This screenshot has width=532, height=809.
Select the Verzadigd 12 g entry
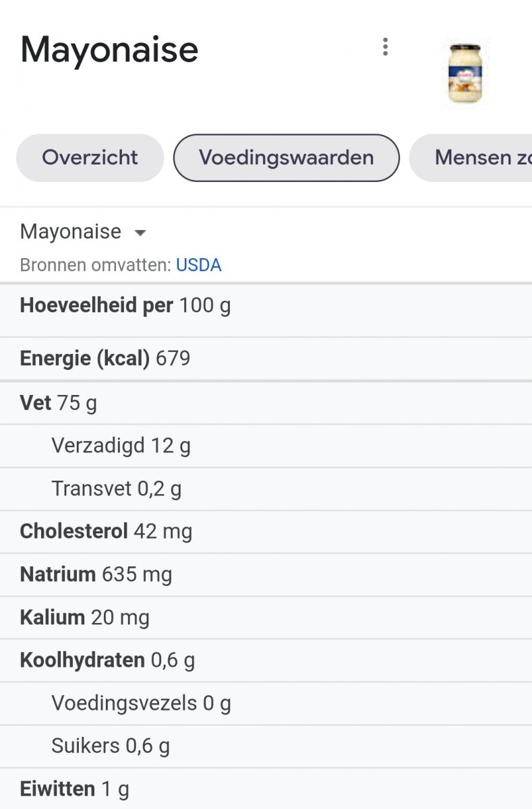click(121, 446)
